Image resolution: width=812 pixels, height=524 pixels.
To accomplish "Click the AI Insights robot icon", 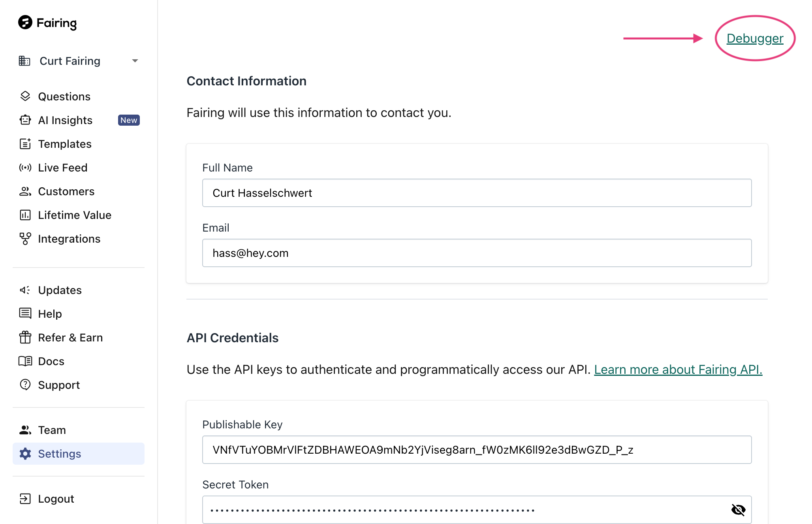I will pyautogui.click(x=25, y=120).
